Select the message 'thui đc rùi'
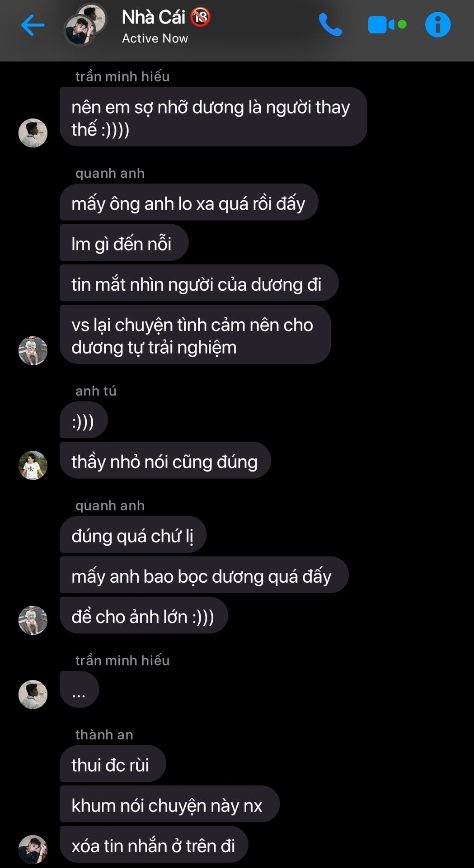The height and width of the screenshot is (868, 474). (x=113, y=764)
